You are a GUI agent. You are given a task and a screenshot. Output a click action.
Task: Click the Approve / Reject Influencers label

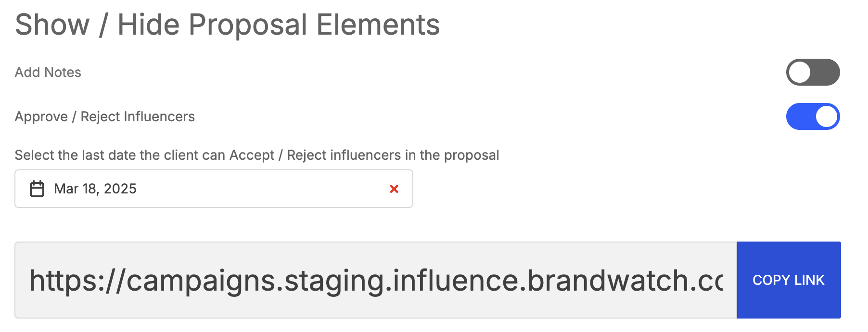105,116
